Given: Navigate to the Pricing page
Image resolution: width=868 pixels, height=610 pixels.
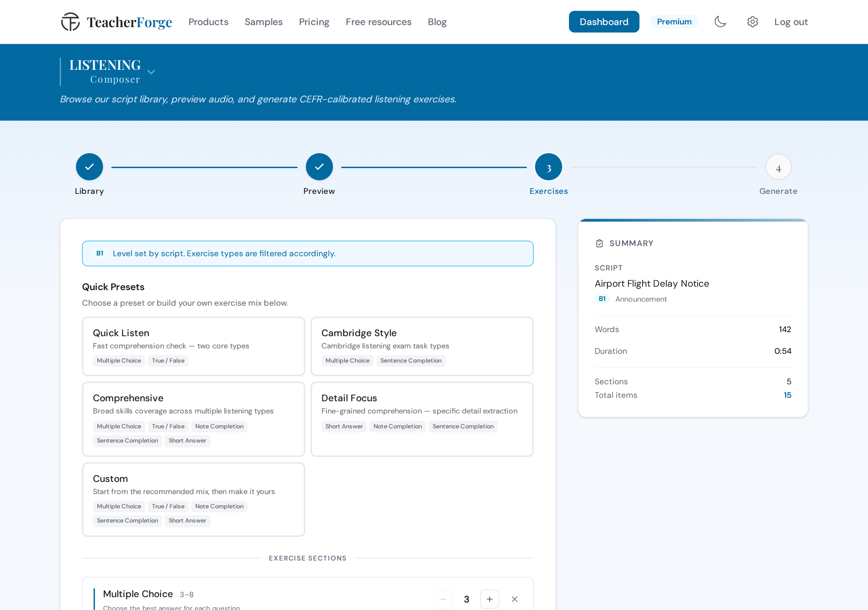Looking at the screenshot, I should coord(314,22).
